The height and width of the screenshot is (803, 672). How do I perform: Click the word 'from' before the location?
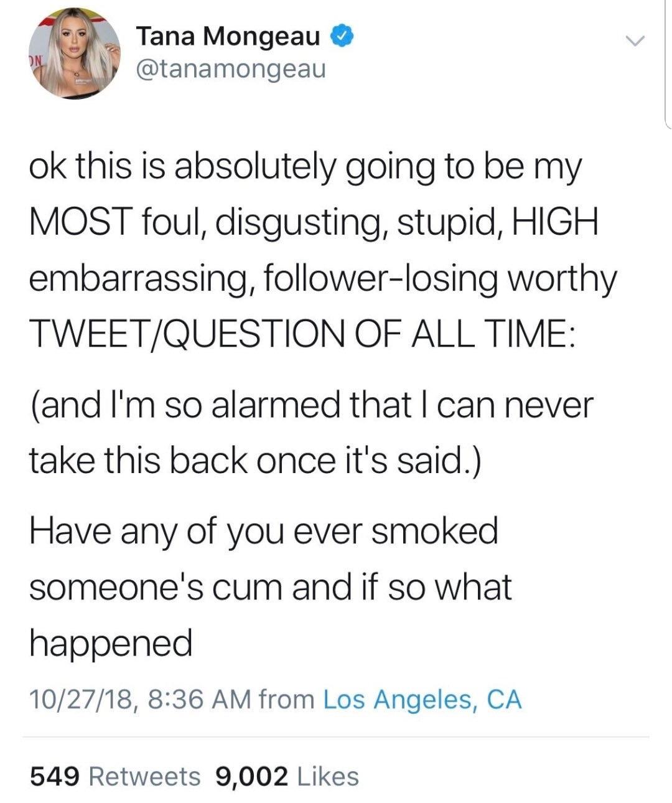coord(287,700)
